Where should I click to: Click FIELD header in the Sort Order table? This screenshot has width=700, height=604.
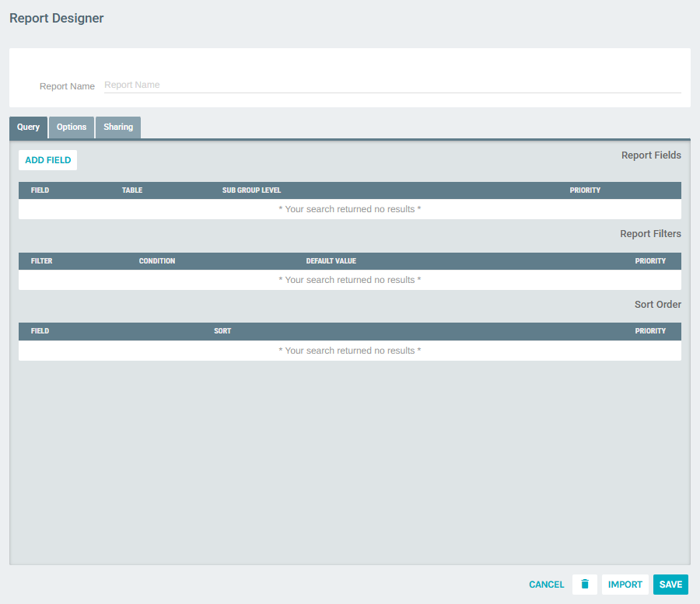click(x=40, y=330)
